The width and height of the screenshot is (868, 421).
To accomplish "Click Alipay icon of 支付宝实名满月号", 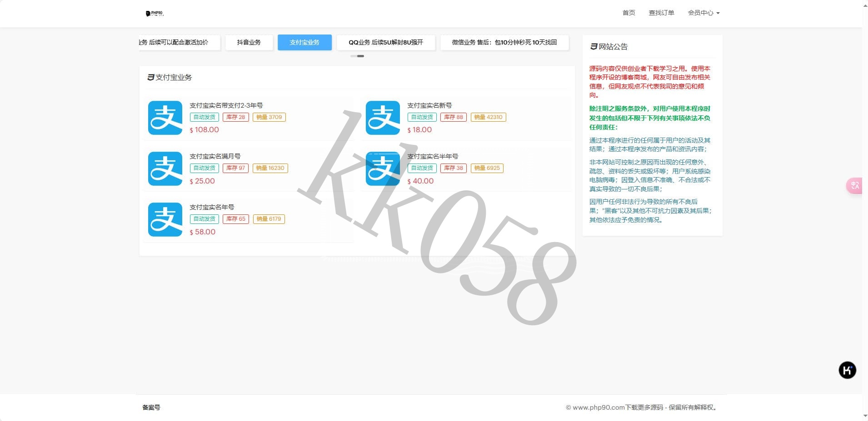I will coord(165,168).
